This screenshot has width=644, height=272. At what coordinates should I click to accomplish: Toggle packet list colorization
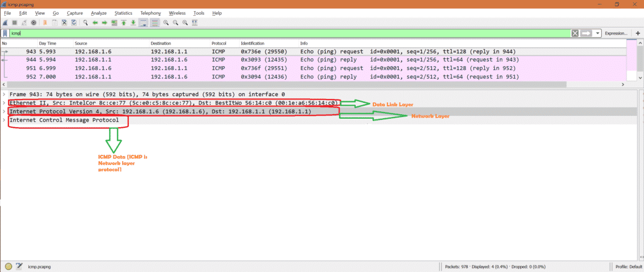[155, 23]
